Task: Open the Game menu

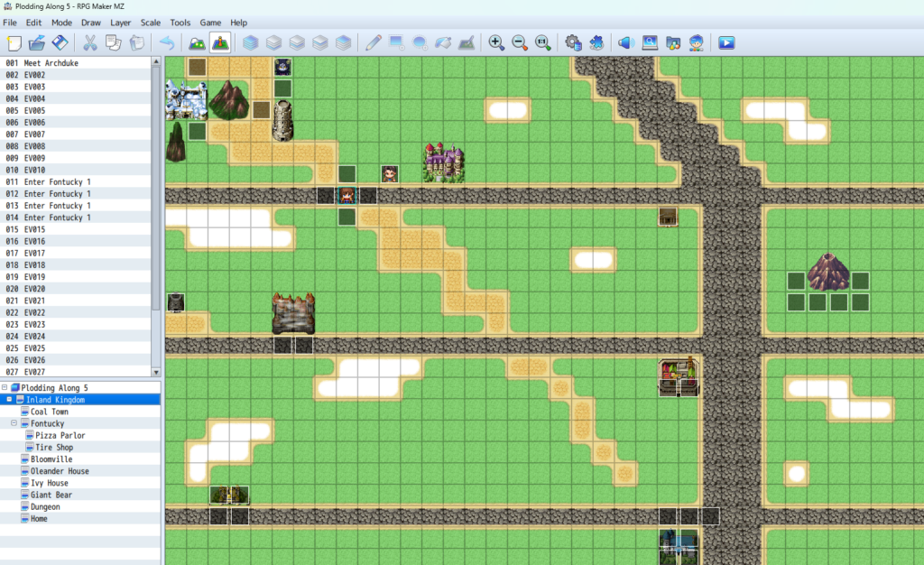Action: pyautogui.click(x=210, y=23)
